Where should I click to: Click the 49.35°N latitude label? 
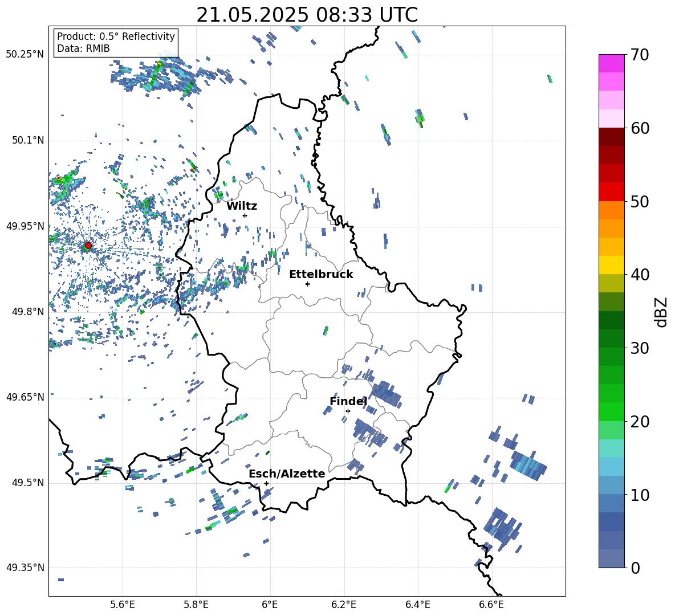pos(25,568)
